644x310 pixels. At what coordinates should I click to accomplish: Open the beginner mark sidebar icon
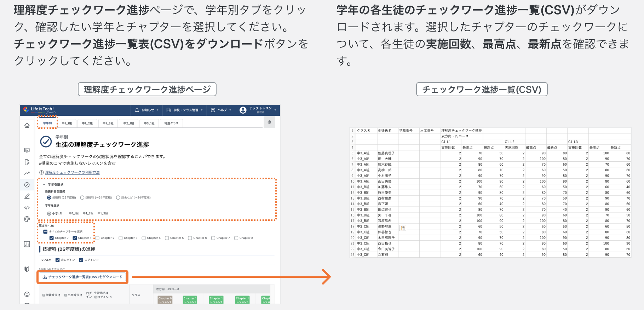pyautogui.click(x=27, y=269)
